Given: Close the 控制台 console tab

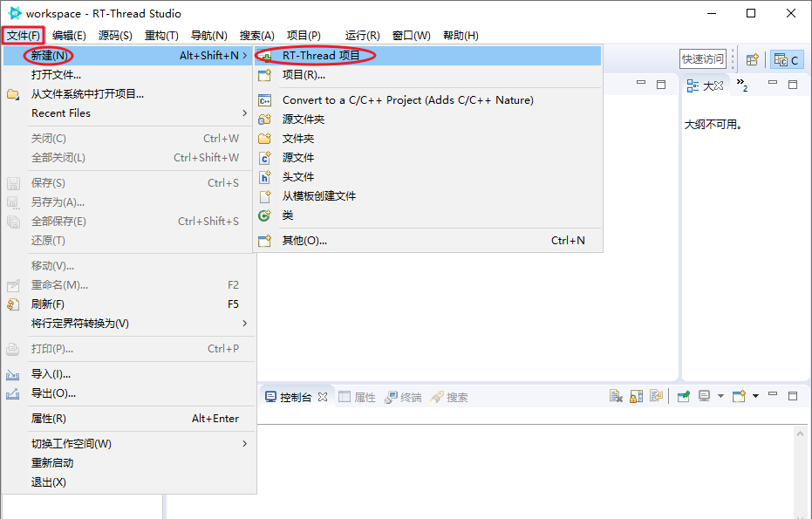Looking at the screenshot, I should click(x=323, y=397).
